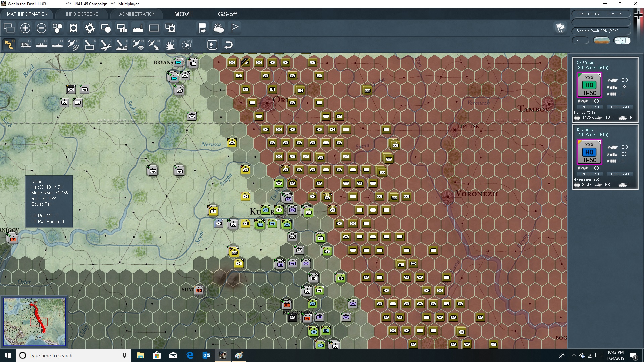Screen dimensions: 644x362
Task: Select the zoom out map tool
Action: click(x=41, y=28)
